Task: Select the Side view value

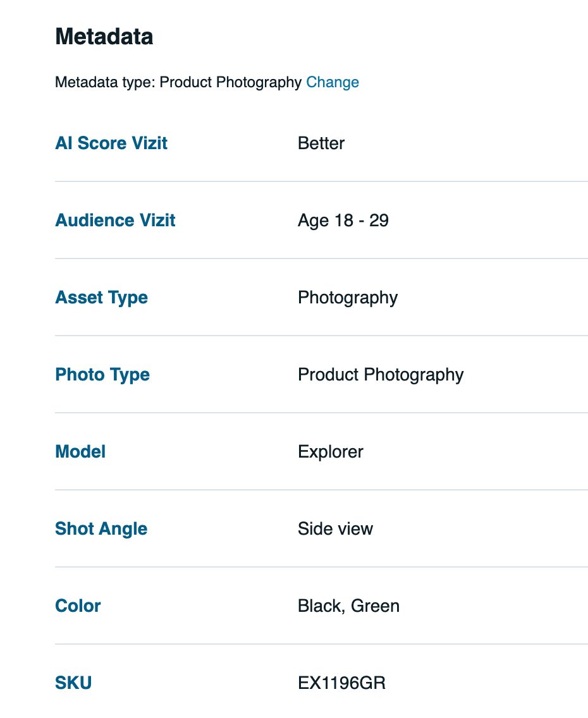Action: [335, 528]
